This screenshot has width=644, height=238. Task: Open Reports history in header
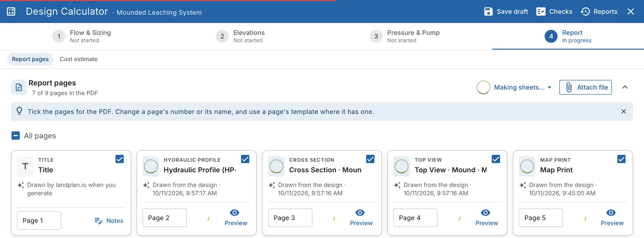[x=599, y=11]
